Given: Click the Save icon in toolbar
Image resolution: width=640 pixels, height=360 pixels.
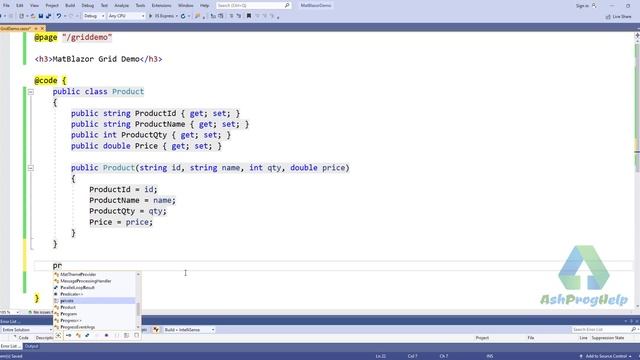Looking at the screenshot, I should click(41, 16).
